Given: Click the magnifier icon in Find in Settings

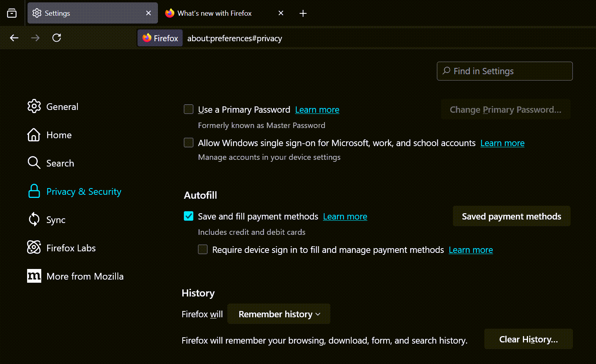Looking at the screenshot, I should coord(446,71).
